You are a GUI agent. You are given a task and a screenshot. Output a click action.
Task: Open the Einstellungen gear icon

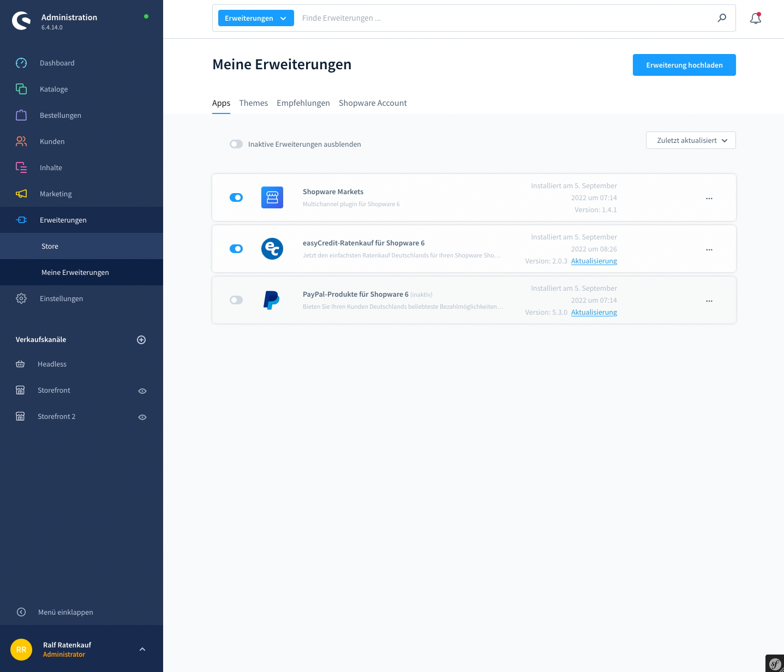click(x=21, y=298)
